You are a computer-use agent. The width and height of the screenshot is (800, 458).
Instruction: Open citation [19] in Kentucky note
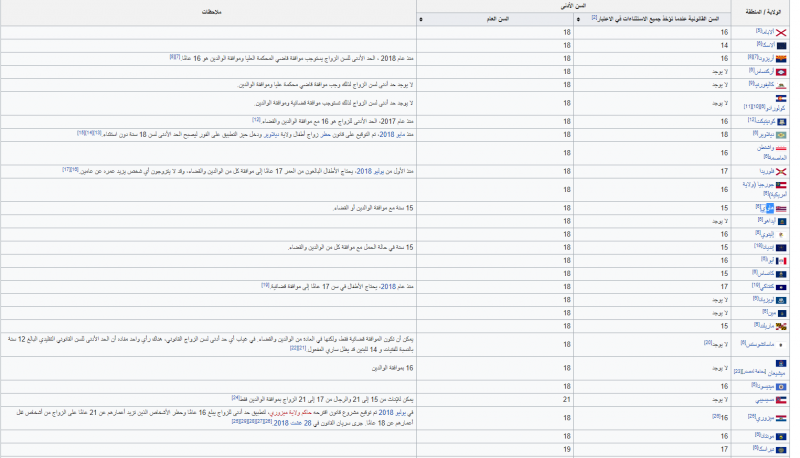(x=265, y=286)
